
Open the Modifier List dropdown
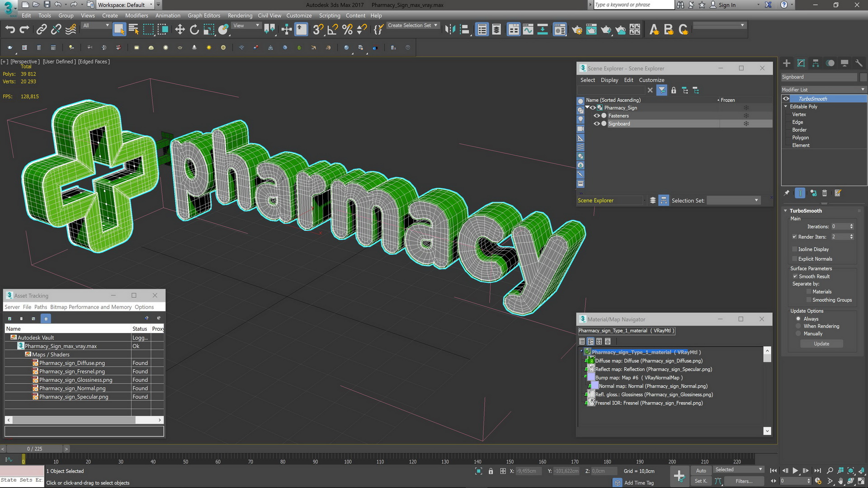coord(824,89)
